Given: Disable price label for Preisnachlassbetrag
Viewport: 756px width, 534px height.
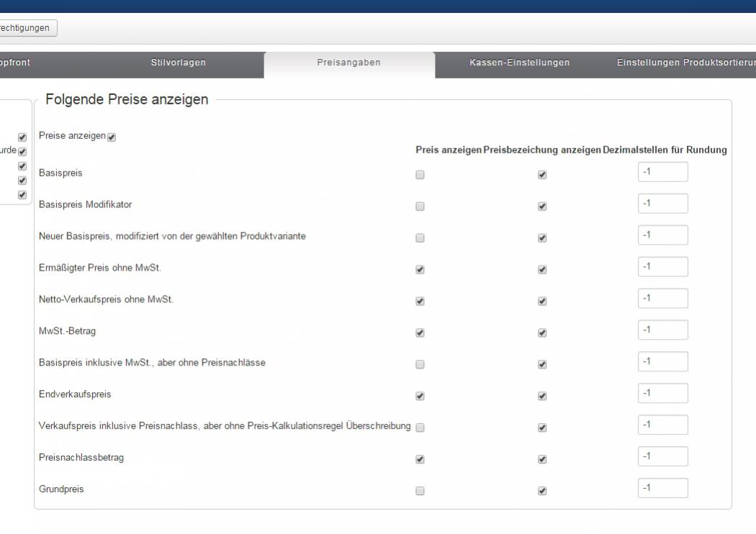Looking at the screenshot, I should [542, 459].
